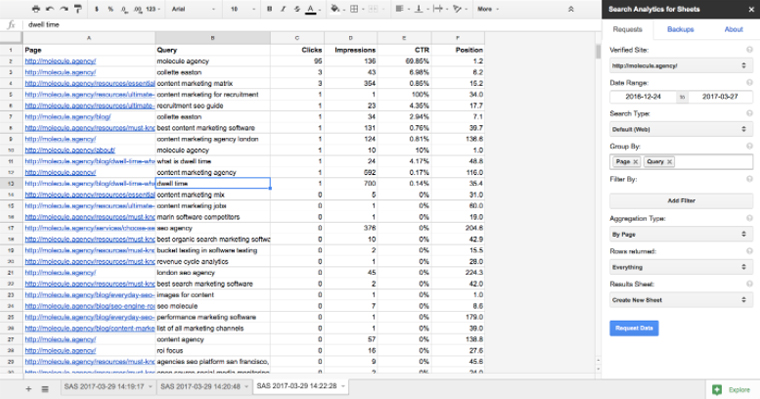Open the all sheets list
The image size is (760, 399).
[x=45, y=389]
